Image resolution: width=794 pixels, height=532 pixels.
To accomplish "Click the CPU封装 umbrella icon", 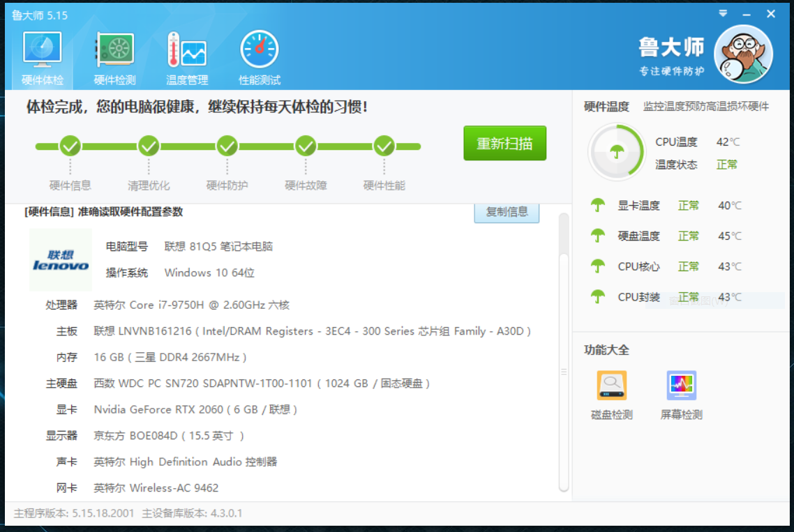I will pyautogui.click(x=598, y=296).
